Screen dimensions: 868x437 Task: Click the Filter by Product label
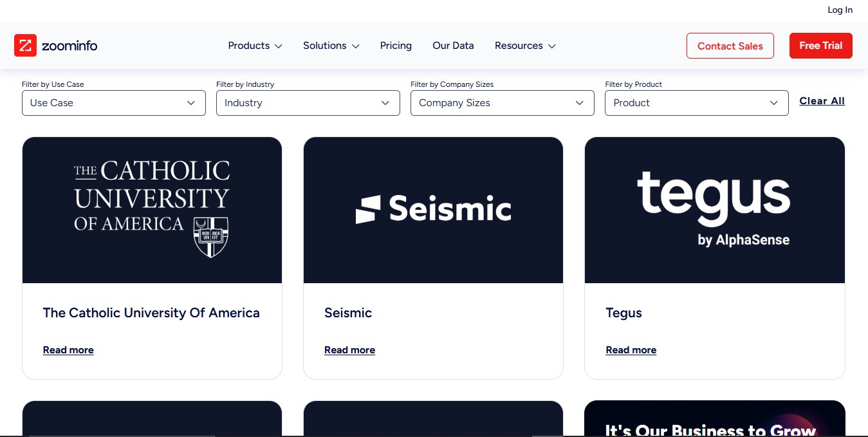634,84
